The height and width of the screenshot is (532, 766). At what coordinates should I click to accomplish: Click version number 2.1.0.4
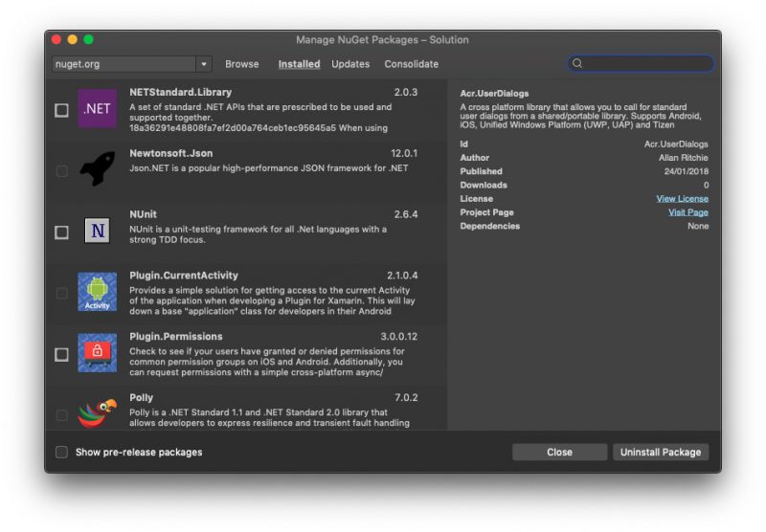(402, 276)
